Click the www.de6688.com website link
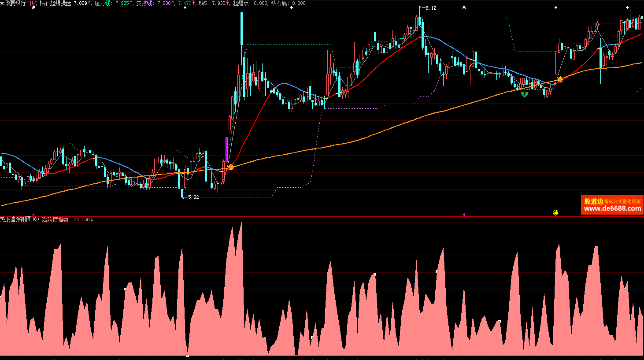The image size is (644, 360). tap(612, 209)
